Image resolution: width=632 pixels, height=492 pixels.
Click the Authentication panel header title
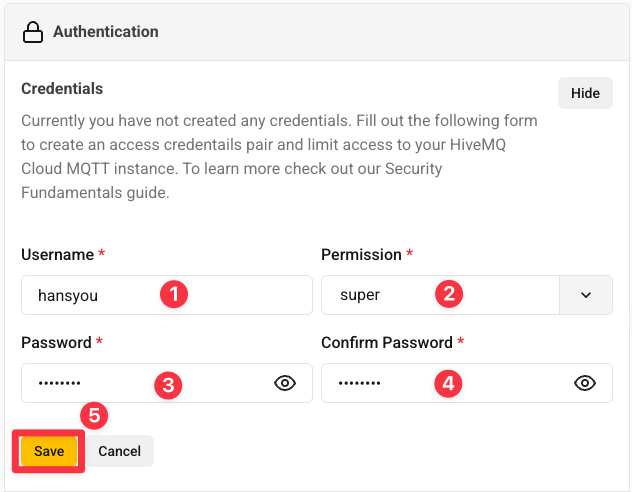click(105, 32)
